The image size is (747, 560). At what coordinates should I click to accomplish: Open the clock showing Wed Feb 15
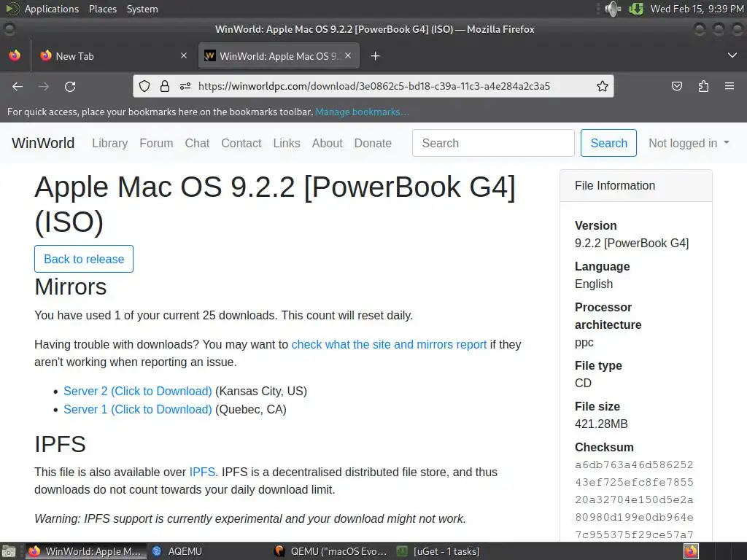(697, 9)
